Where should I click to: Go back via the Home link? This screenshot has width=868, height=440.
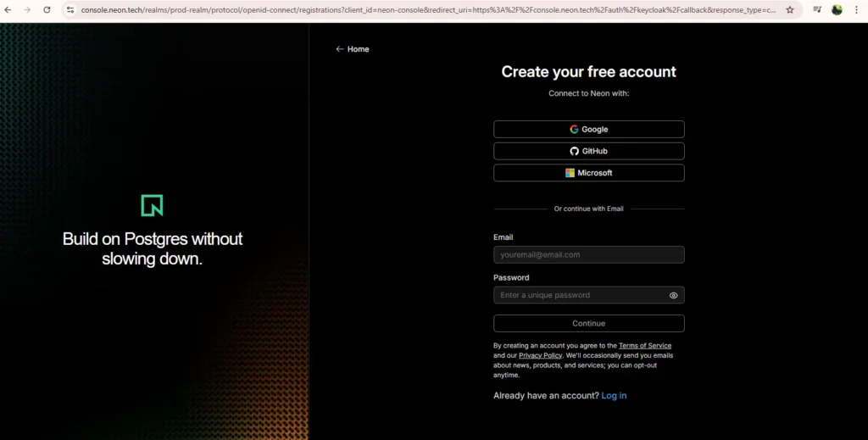tap(353, 49)
